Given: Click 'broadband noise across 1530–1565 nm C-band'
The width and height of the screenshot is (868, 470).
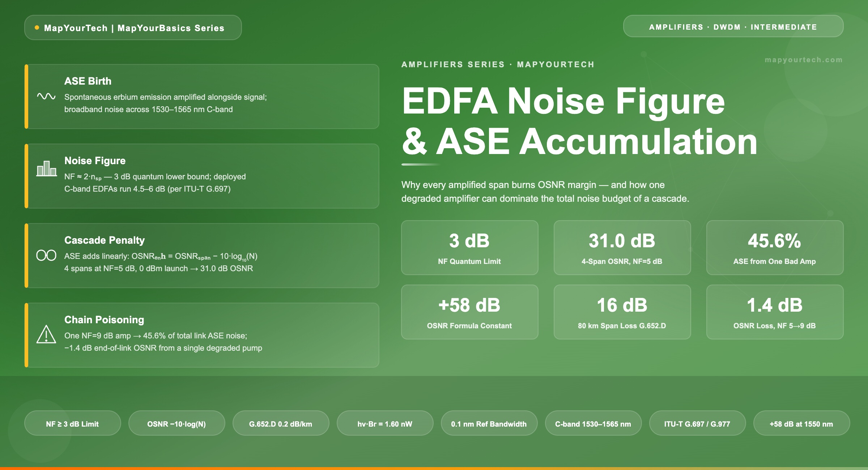Looking at the screenshot, I should coord(149,109).
